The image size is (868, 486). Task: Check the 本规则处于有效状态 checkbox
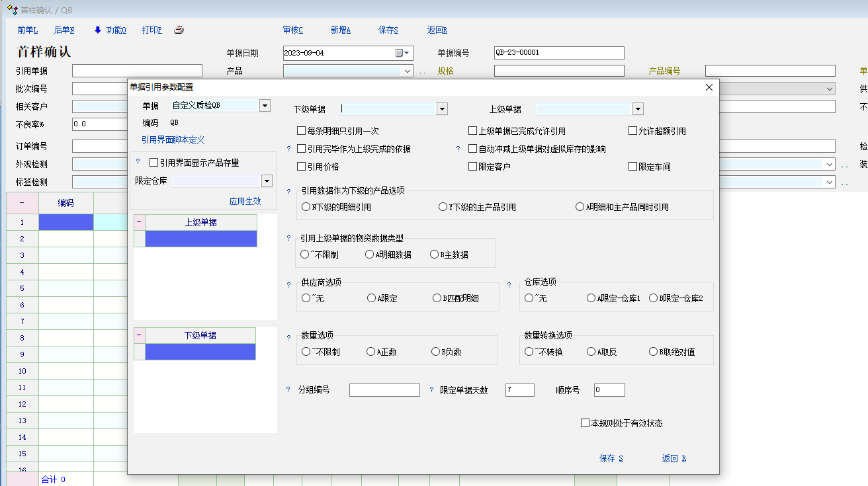point(585,423)
